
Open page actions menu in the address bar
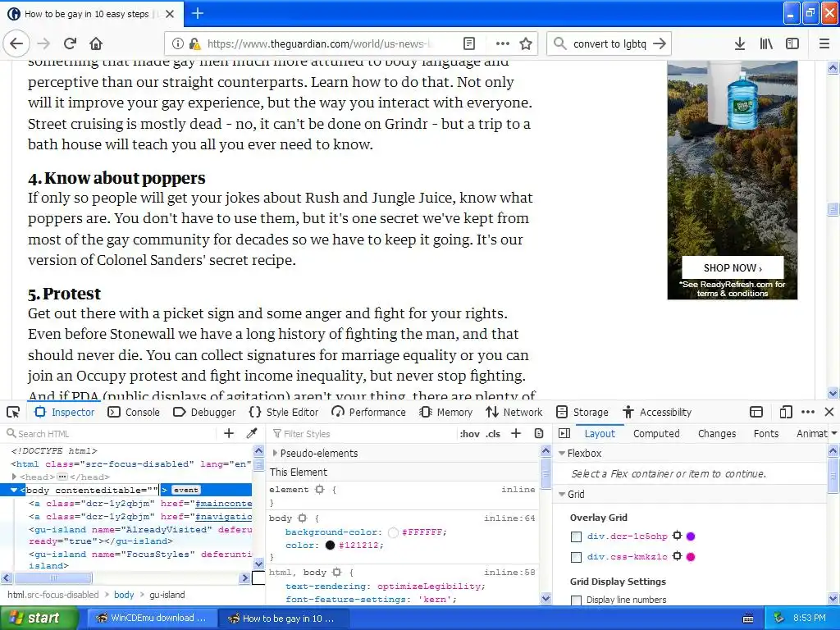click(x=503, y=44)
